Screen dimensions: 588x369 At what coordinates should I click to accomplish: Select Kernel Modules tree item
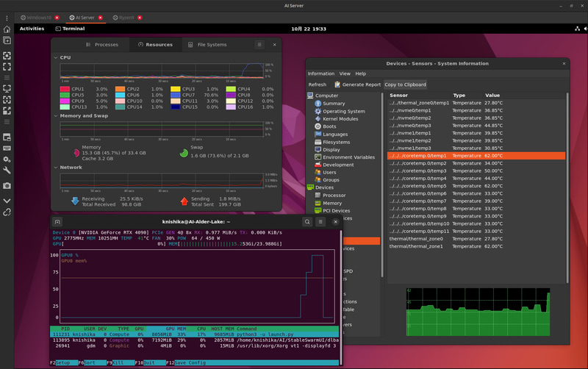[337, 119]
